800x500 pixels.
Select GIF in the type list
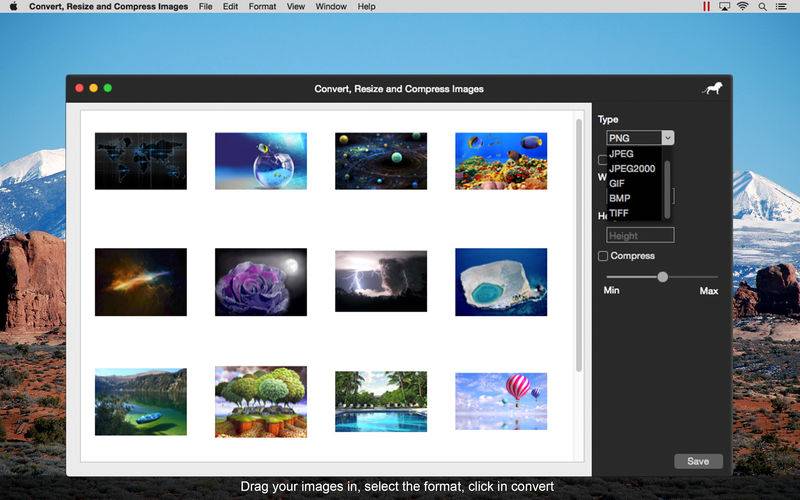click(617, 183)
